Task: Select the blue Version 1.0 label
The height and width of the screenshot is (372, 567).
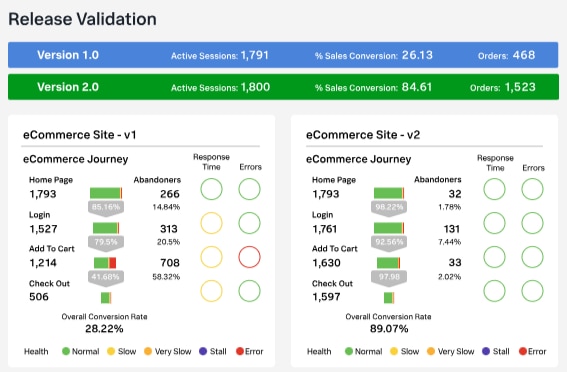Action: pos(68,55)
